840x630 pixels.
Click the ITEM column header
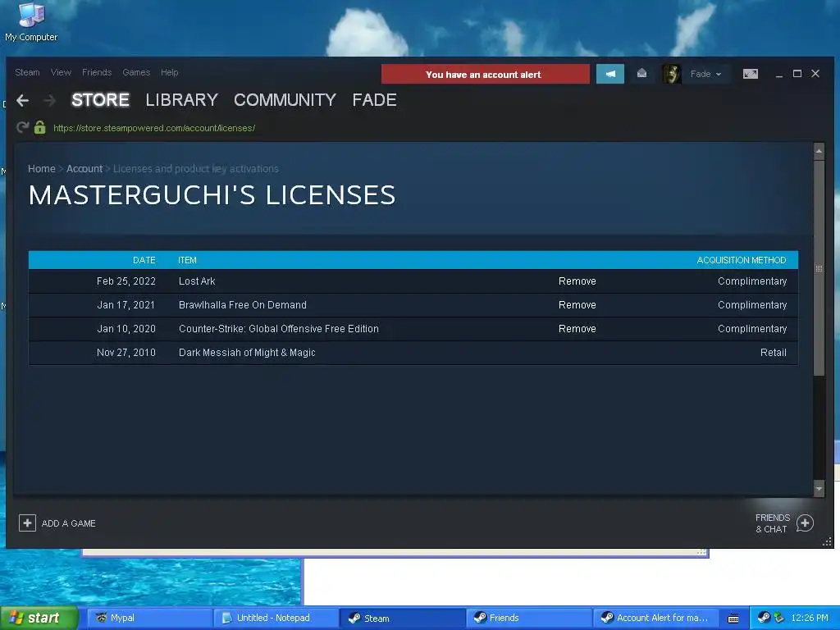[187, 260]
